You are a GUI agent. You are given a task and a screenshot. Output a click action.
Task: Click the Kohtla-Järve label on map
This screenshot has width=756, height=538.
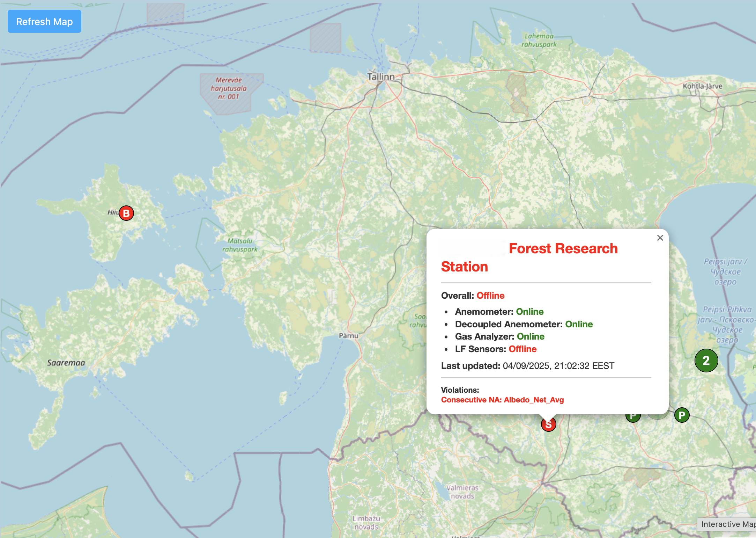[702, 86]
